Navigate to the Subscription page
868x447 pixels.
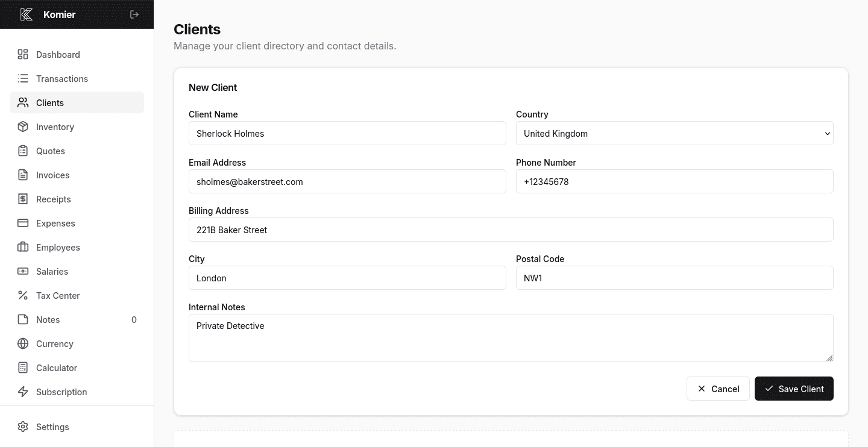pyautogui.click(x=62, y=392)
